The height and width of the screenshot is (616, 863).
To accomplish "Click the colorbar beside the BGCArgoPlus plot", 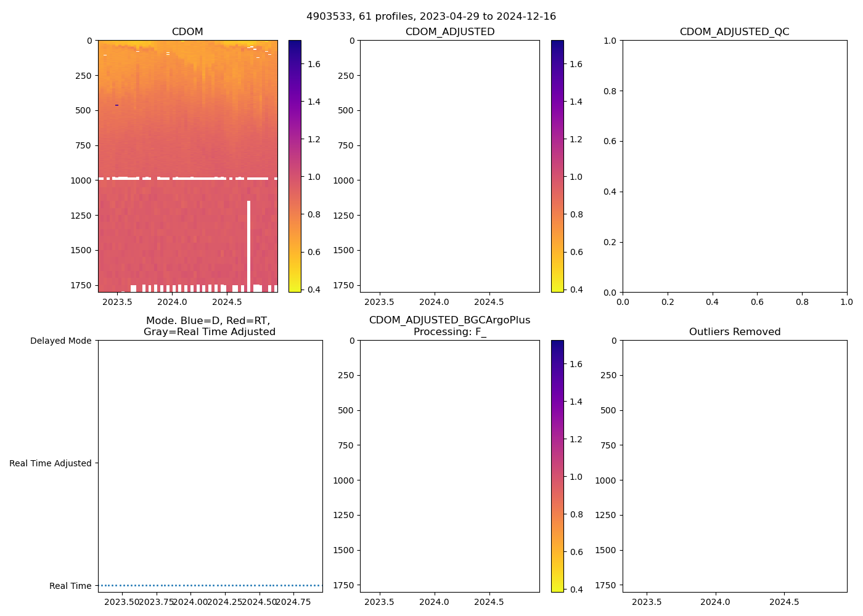I will click(x=557, y=466).
